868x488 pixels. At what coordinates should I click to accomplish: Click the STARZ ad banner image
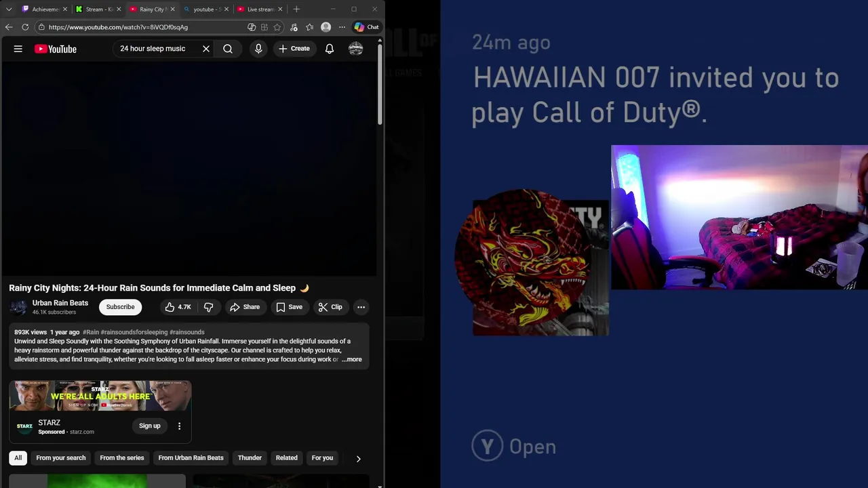[100, 396]
